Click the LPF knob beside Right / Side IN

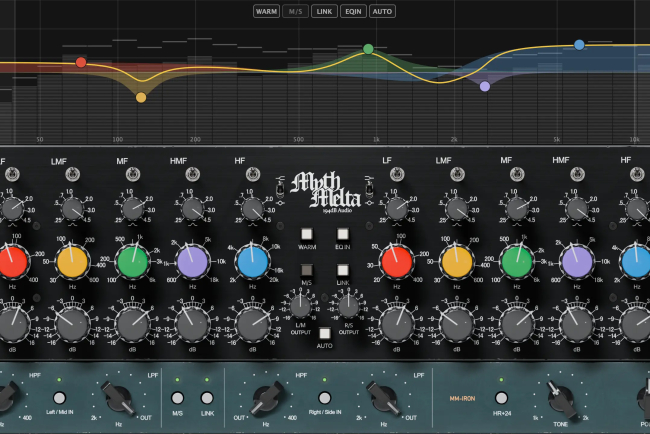pyautogui.click(x=384, y=398)
